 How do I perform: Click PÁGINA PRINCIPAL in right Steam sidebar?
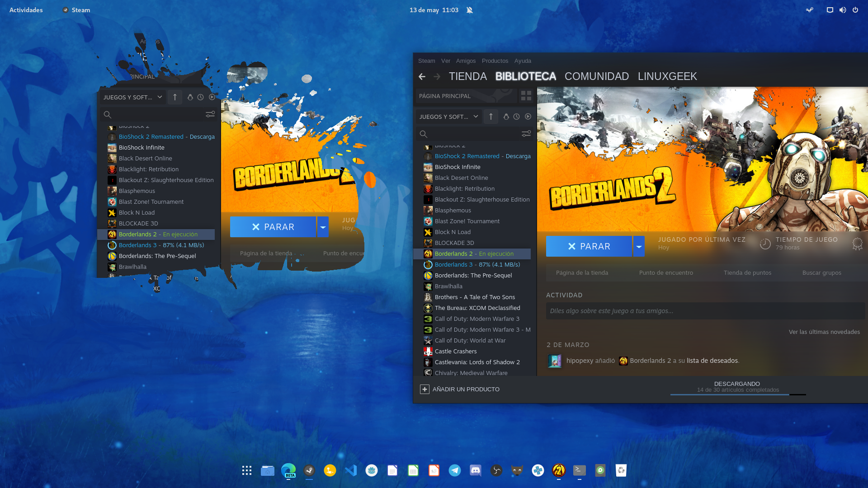(x=466, y=96)
